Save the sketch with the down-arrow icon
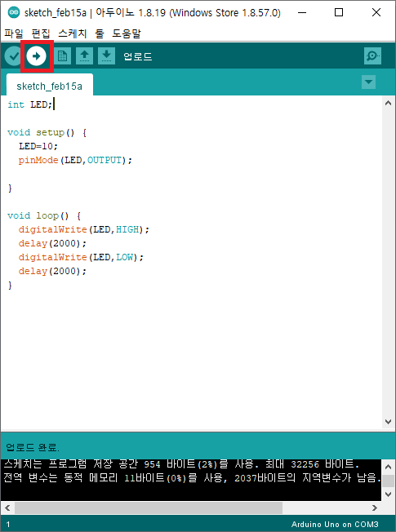This screenshot has width=396, height=532. [107, 56]
